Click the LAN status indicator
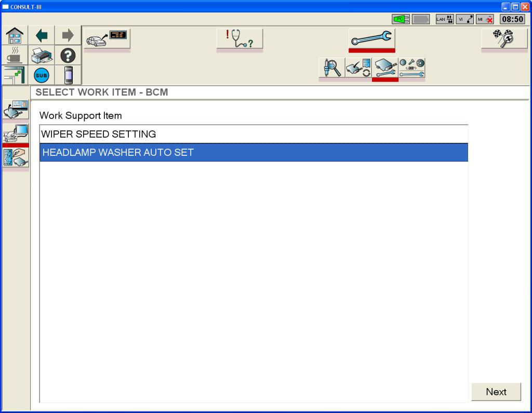 [445, 19]
